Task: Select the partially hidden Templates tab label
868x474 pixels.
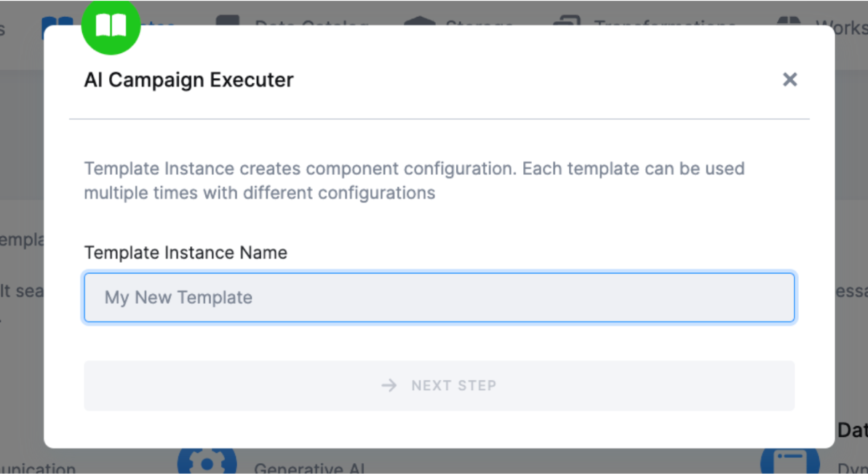Action: click(x=158, y=22)
